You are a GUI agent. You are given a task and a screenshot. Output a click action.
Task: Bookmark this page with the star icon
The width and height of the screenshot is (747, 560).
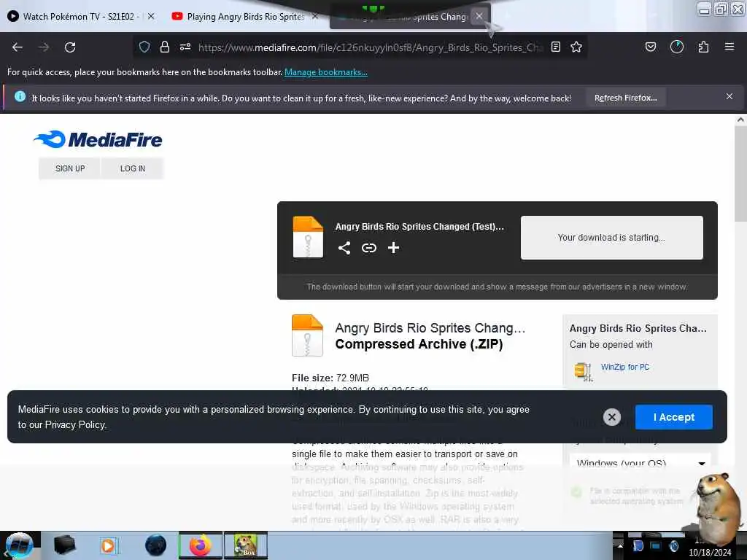click(576, 47)
